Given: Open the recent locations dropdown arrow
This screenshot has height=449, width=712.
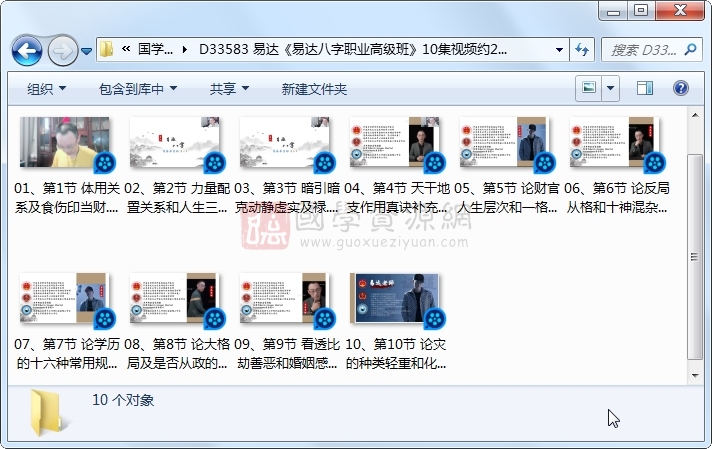Looking at the screenshot, I should coord(86,51).
